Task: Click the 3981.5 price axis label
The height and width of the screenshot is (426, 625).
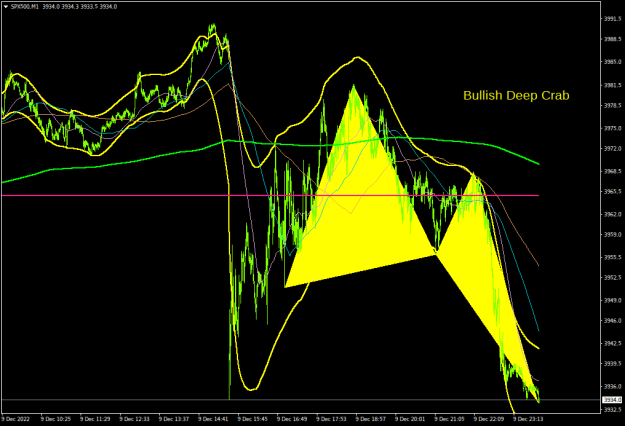Action: (613, 85)
